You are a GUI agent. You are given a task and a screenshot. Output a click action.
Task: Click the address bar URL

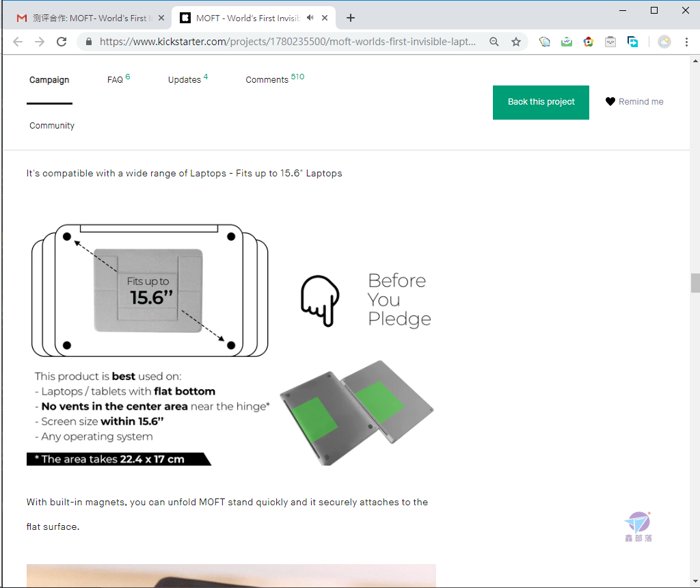click(288, 42)
